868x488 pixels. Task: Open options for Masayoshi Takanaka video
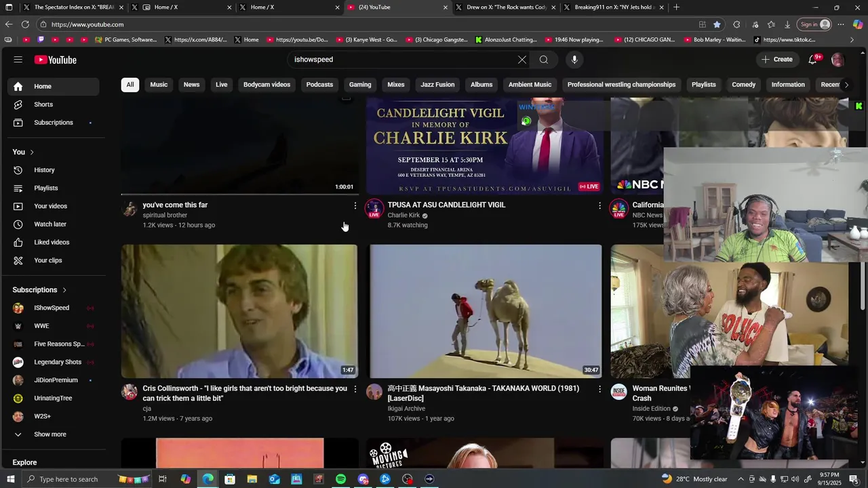pyautogui.click(x=599, y=389)
